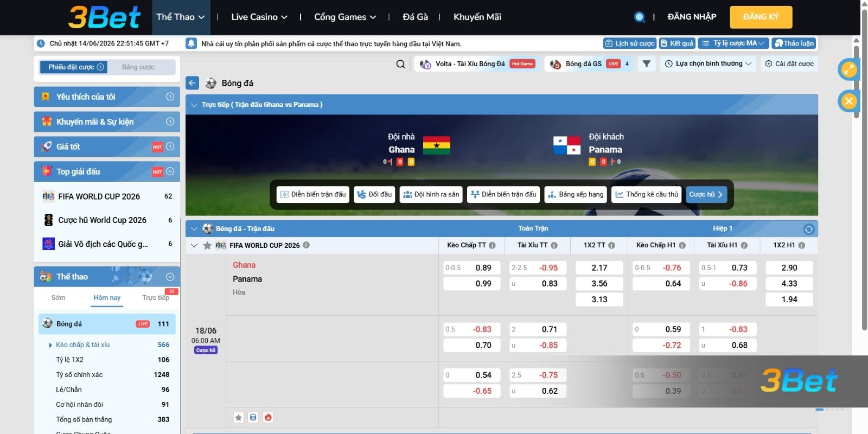Add match to favorites star button

click(238, 417)
